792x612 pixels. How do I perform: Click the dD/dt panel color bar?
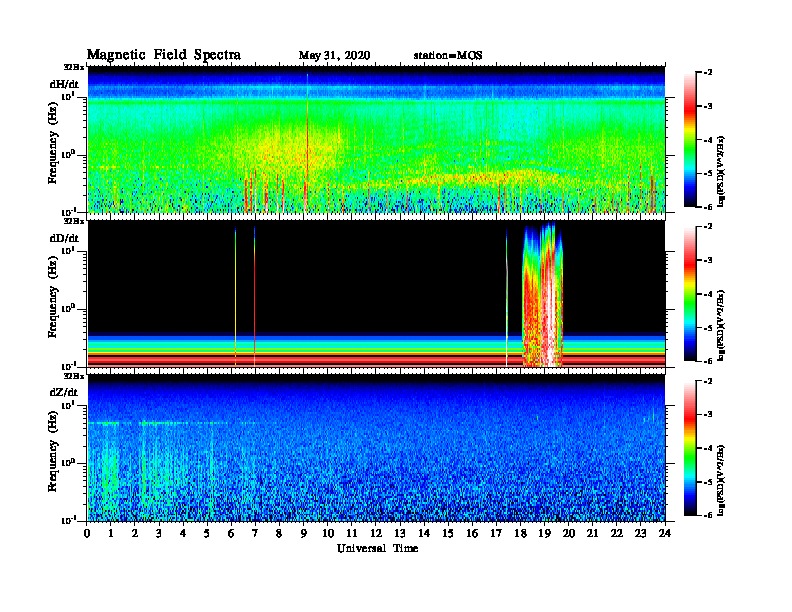690,293
